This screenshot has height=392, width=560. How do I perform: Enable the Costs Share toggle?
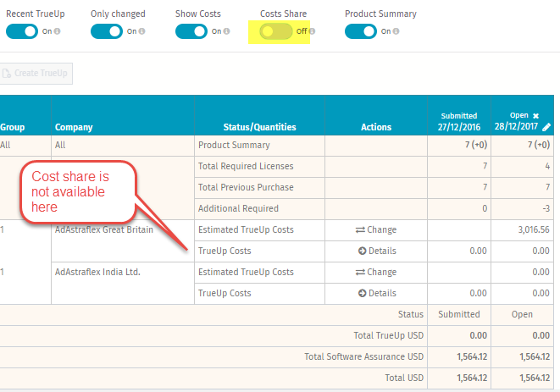275,31
